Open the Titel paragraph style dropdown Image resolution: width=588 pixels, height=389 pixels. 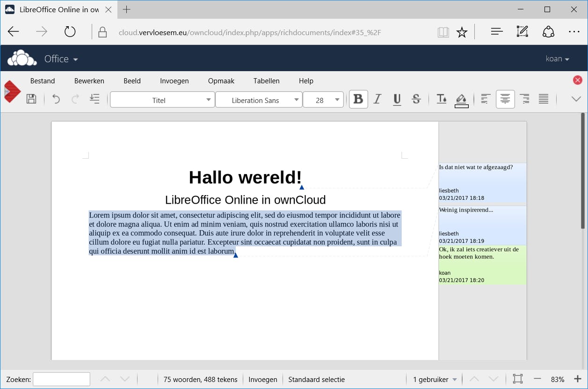pyautogui.click(x=162, y=100)
